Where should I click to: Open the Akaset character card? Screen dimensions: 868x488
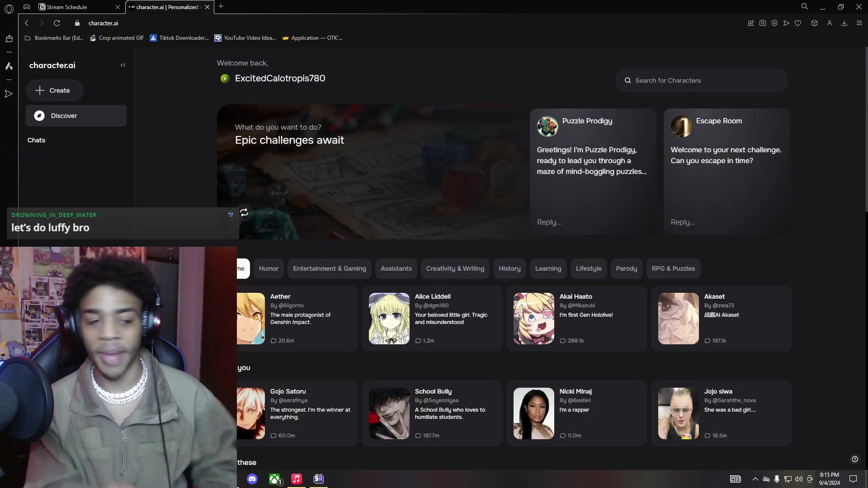click(721, 319)
